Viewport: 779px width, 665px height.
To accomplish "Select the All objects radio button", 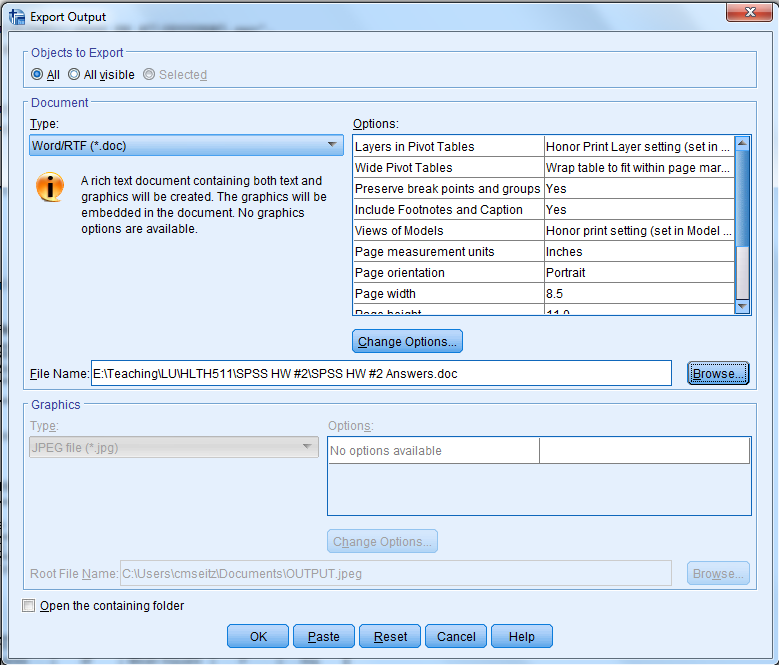I will pyautogui.click(x=37, y=75).
